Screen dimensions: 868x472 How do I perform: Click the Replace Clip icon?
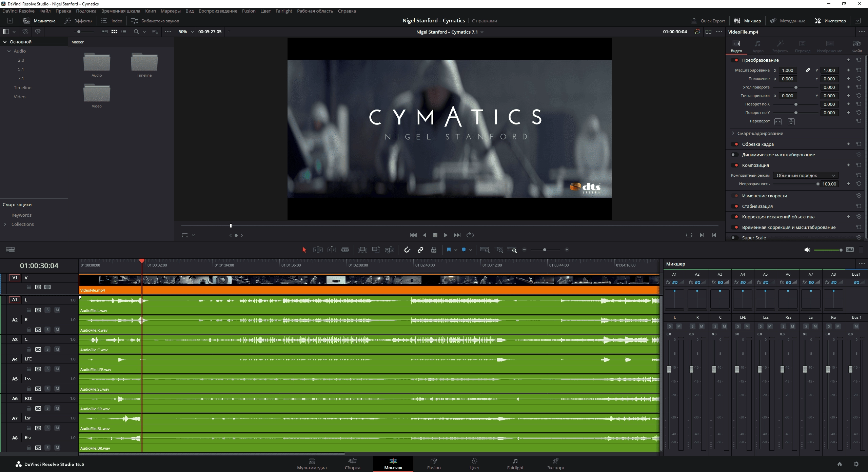click(x=389, y=250)
